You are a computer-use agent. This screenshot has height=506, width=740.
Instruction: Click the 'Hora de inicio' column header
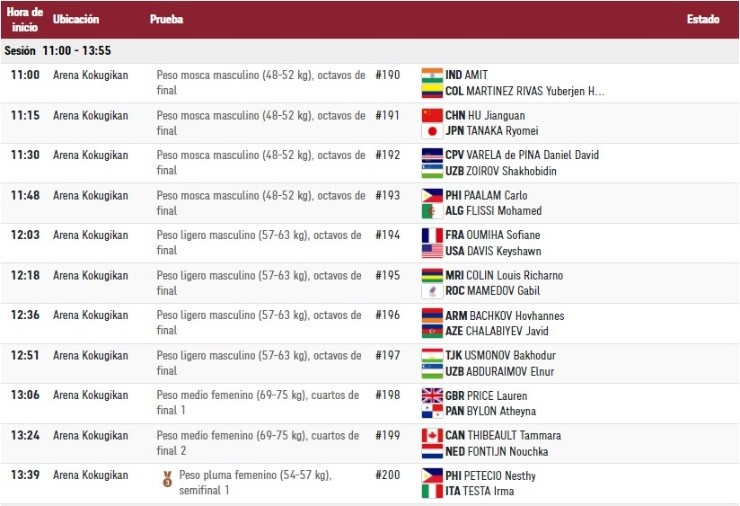pyautogui.click(x=25, y=20)
